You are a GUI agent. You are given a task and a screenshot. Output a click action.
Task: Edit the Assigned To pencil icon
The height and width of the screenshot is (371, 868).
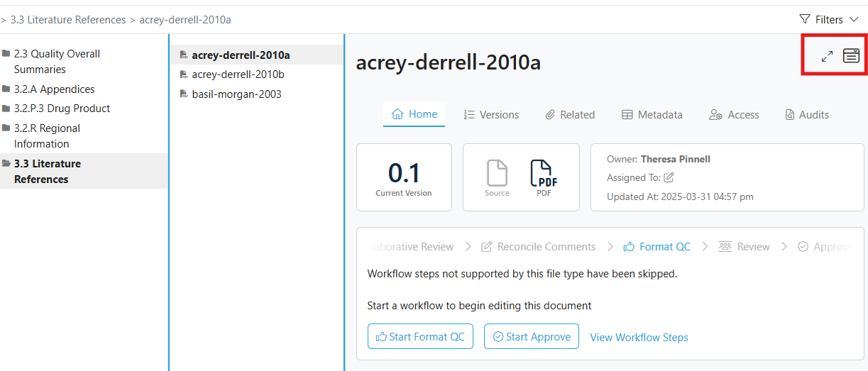click(x=669, y=177)
